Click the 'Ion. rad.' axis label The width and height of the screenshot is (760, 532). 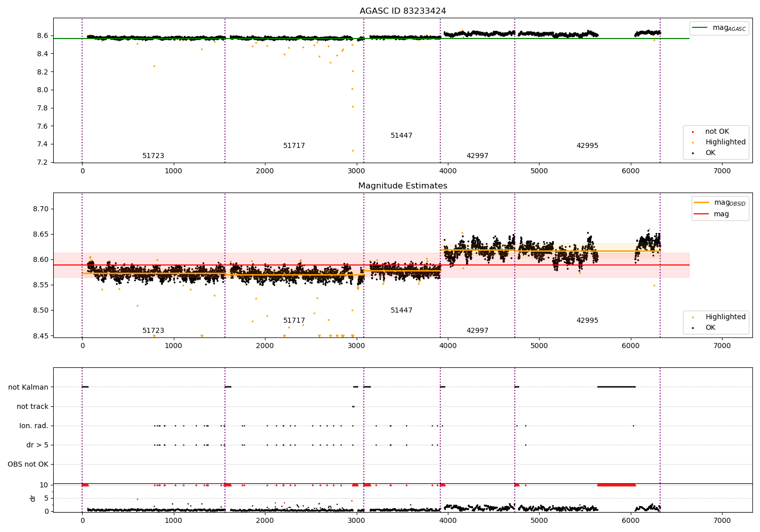tap(34, 426)
